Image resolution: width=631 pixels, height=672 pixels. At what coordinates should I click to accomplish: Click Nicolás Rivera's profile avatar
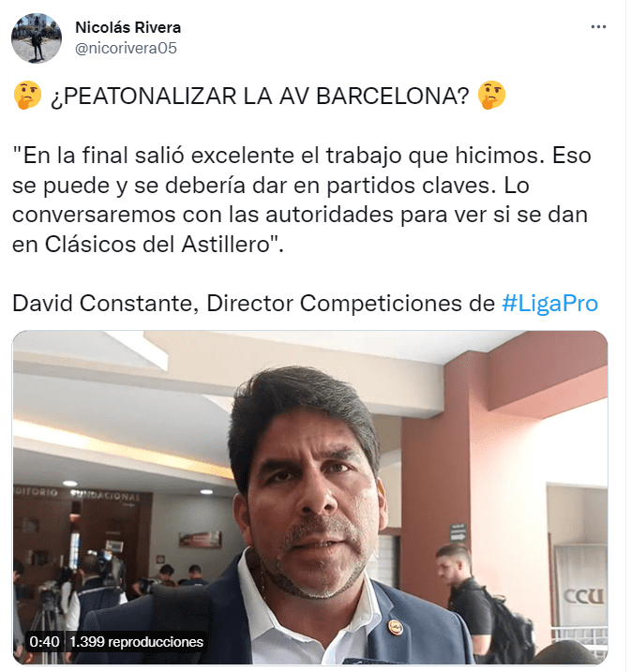pyautogui.click(x=37, y=38)
